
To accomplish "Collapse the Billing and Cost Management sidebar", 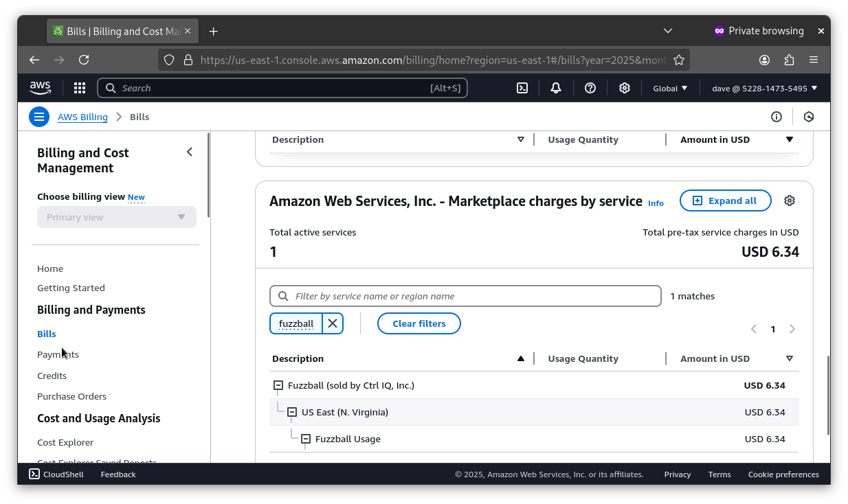I will point(190,152).
